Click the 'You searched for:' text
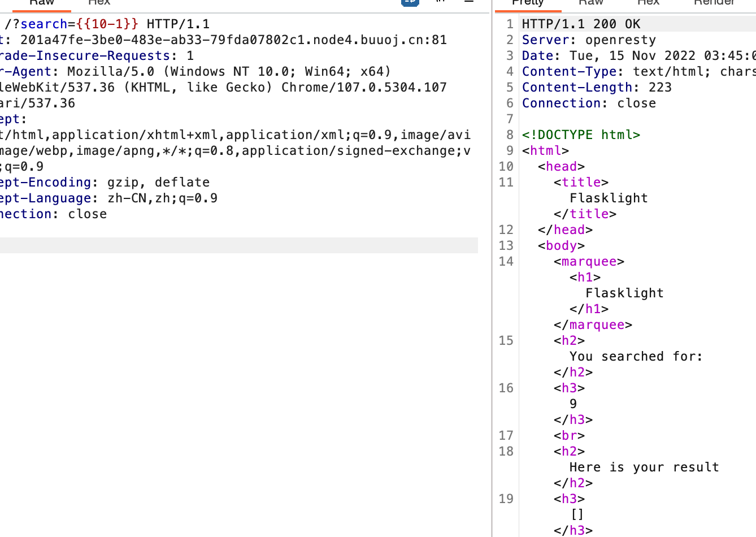This screenshot has height=537, width=756. tap(636, 356)
